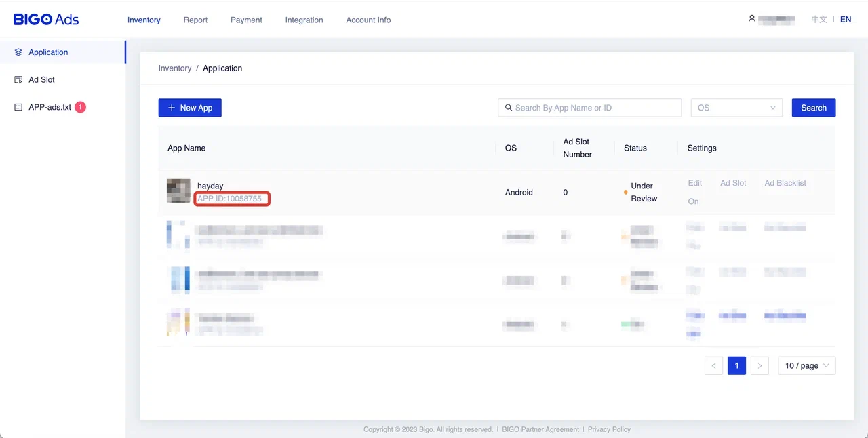The height and width of the screenshot is (438, 868).
Task: Open the Report menu
Action: [195, 20]
